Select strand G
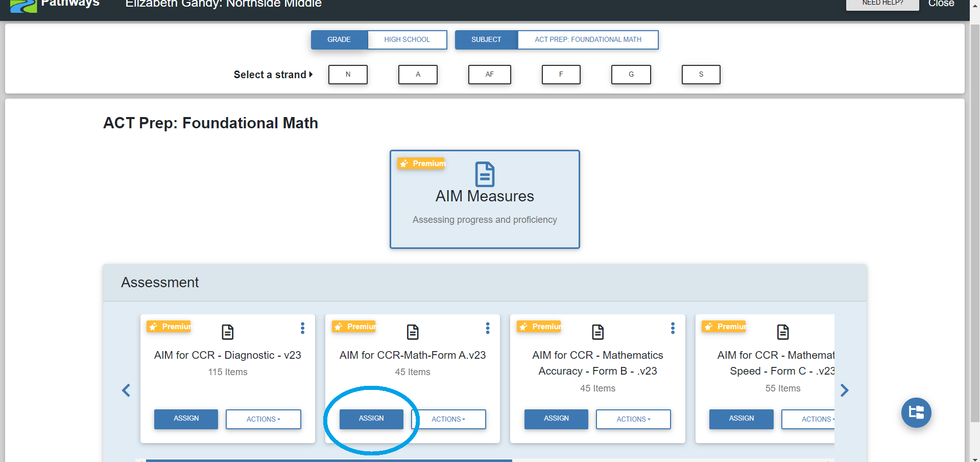Image resolution: width=980 pixels, height=462 pixels. [x=631, y=75]
